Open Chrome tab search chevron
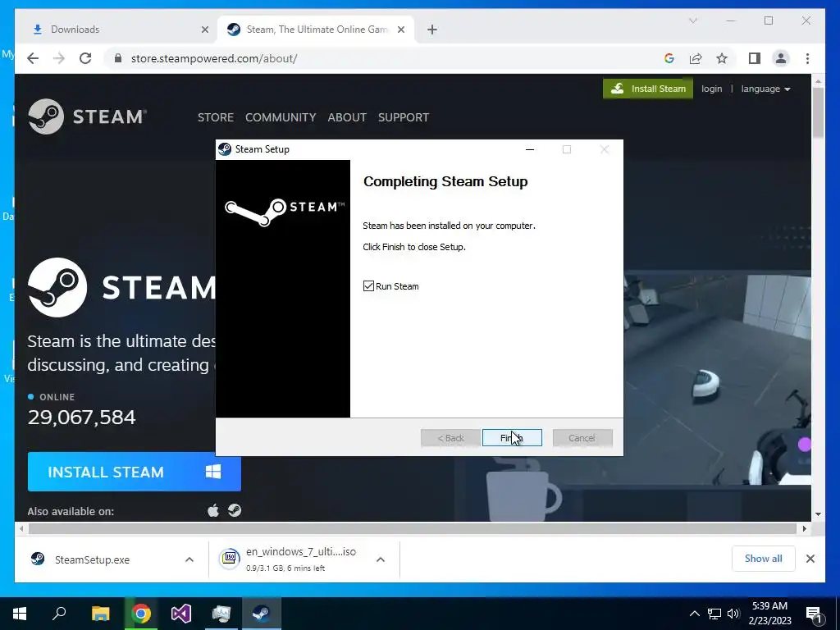 [x=692, y=21]
